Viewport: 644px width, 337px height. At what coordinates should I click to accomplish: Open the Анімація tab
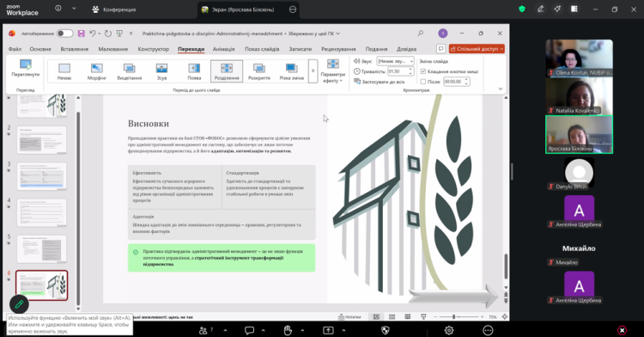[223, 48]
